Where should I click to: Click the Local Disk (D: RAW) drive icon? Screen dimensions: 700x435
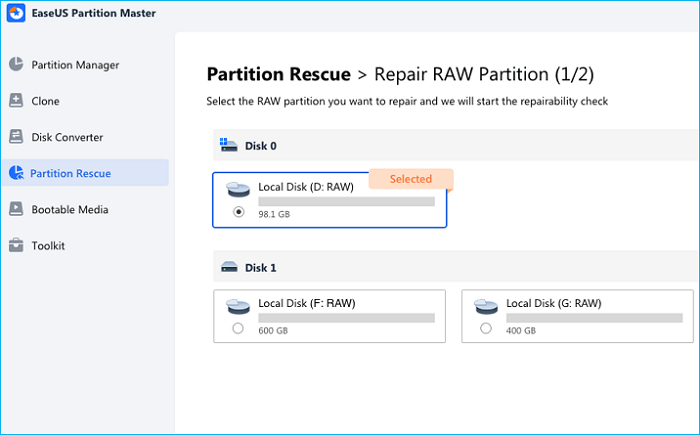point(238,189)
